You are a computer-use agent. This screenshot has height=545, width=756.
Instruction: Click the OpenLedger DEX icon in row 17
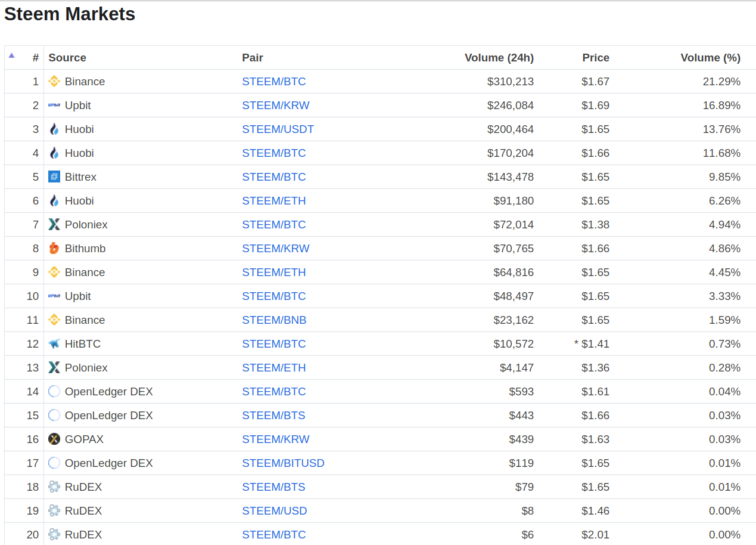coord(54,463)
